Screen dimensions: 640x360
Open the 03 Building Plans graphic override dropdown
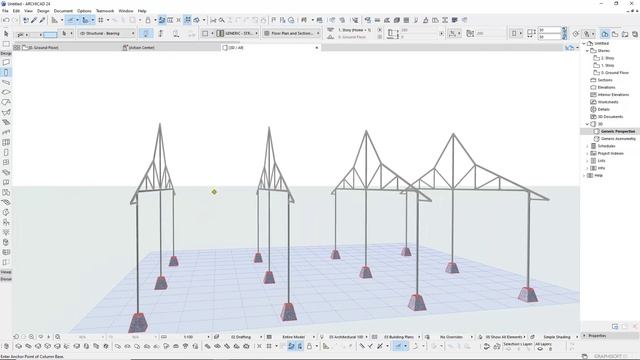pyautogui.click(x=399, y=337)
